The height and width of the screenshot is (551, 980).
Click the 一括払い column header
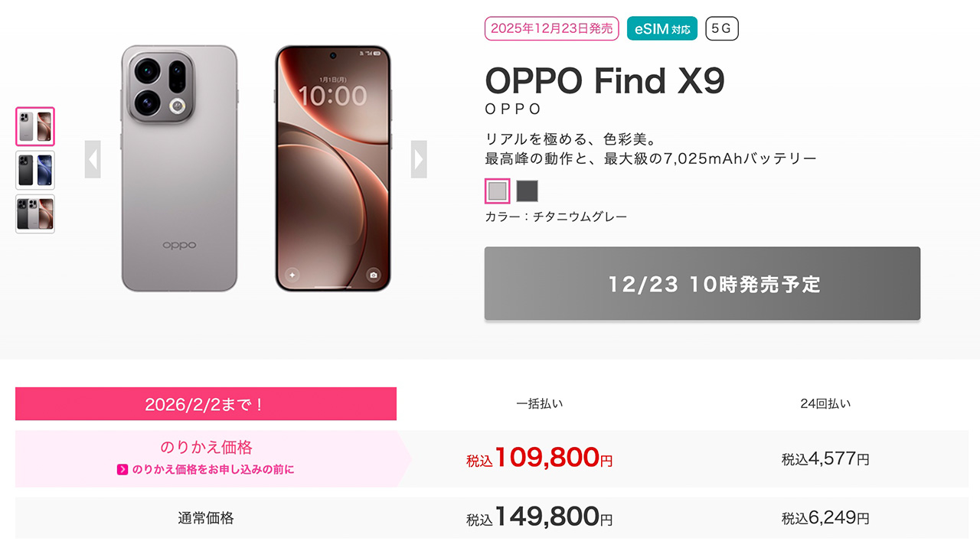click(x=540, y=403)
